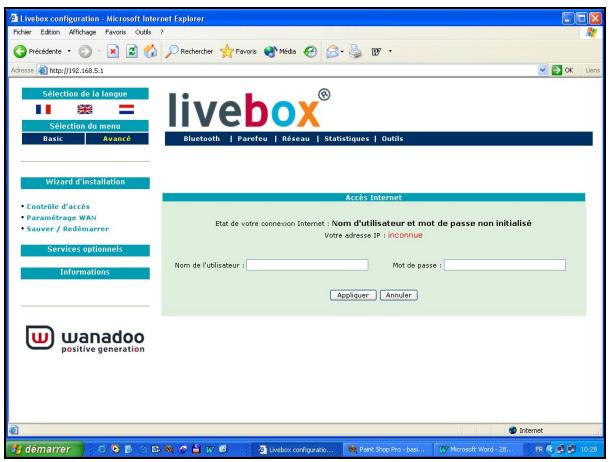Select Livebox configuration taskbar item

tap(297, 450)
